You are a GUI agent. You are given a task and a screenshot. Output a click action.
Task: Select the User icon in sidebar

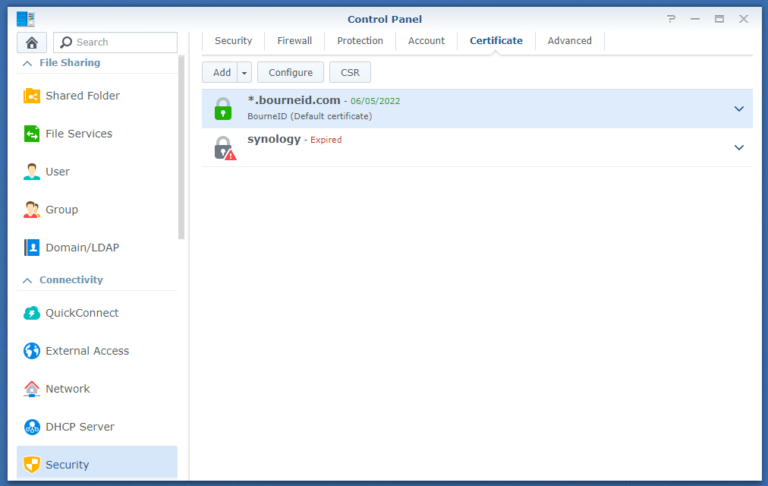32,172
